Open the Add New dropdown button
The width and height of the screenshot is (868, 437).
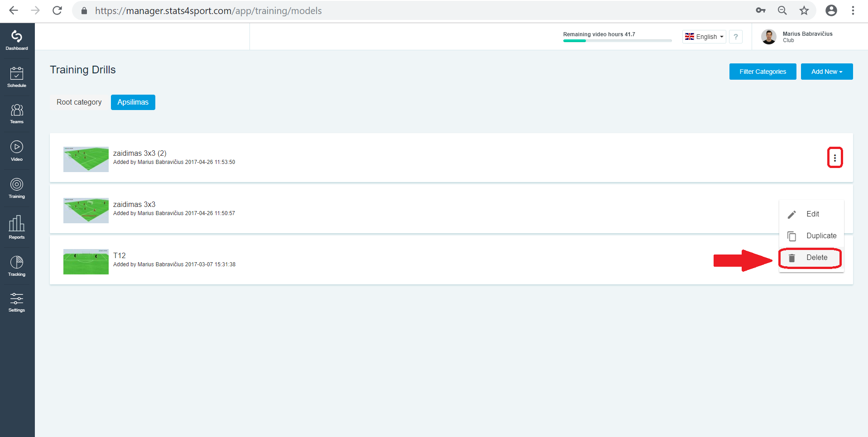point(827,72)
